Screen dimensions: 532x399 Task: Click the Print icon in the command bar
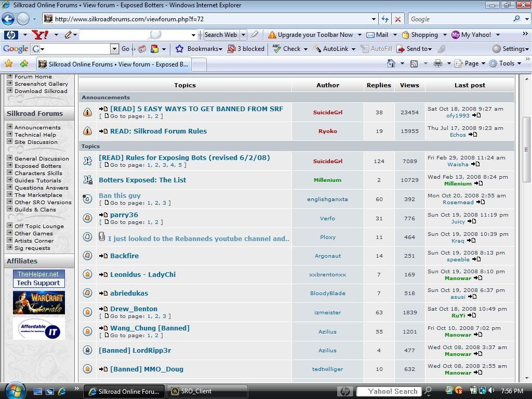(x=438, y=63)
